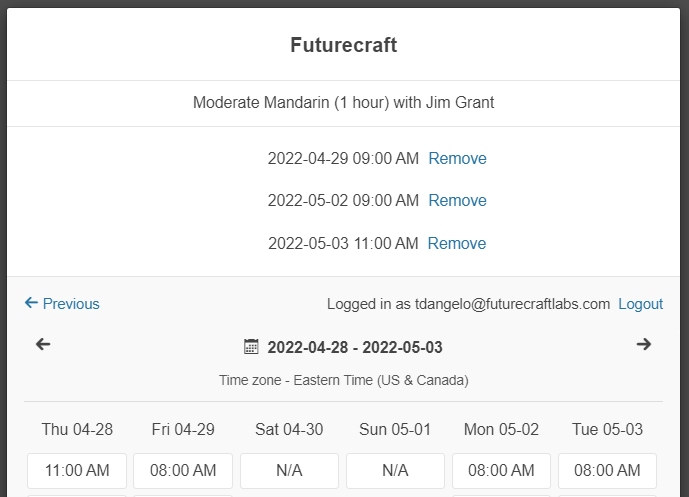Viewport: 689px width, 497px height.
Task: Go to next week with right arrow
Action: pos(644,345)
